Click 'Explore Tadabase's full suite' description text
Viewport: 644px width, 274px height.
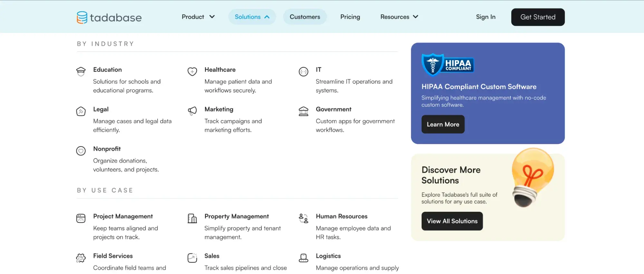[459, 198]
